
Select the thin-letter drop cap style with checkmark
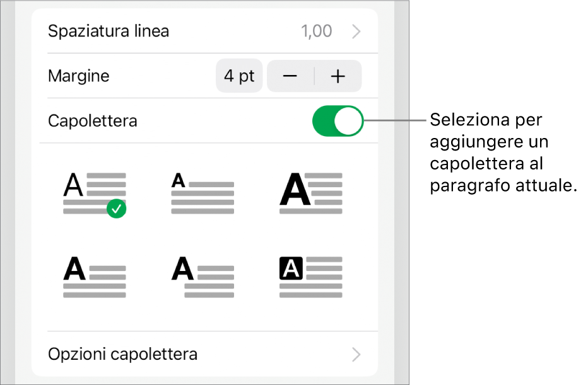click(93, 193)
